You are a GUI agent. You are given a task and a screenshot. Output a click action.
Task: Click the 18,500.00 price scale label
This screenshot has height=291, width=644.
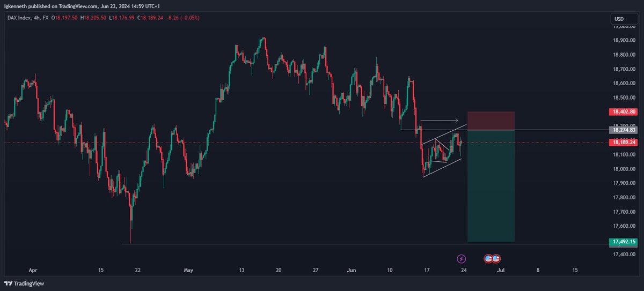coord(624,98)
